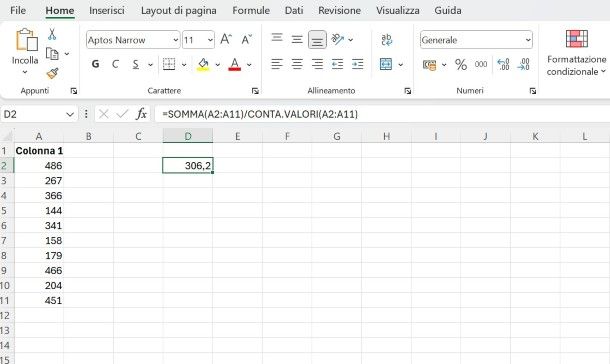
Task: Toggle wrap text icon
Action: coord(386,39)
